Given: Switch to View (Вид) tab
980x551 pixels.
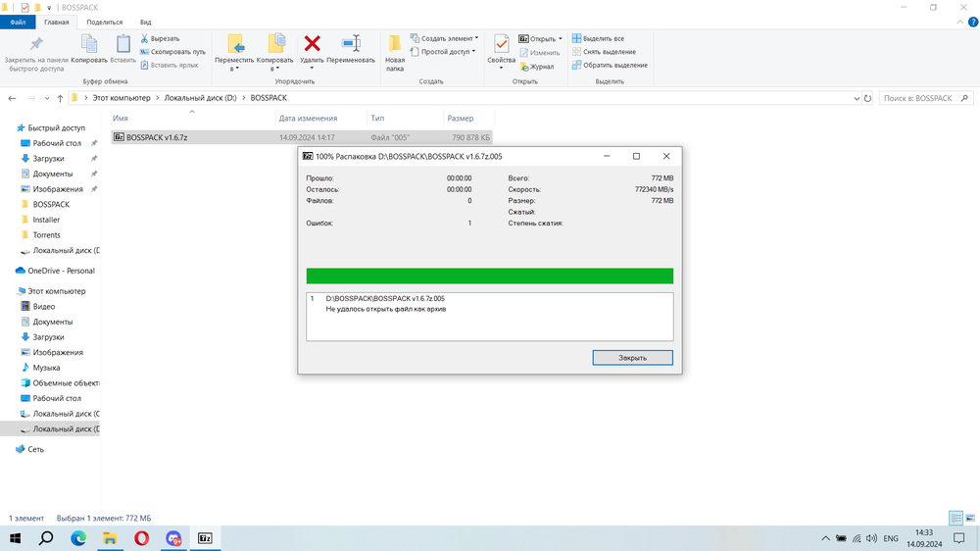Looking at the screenshot, I should (146, 22).
